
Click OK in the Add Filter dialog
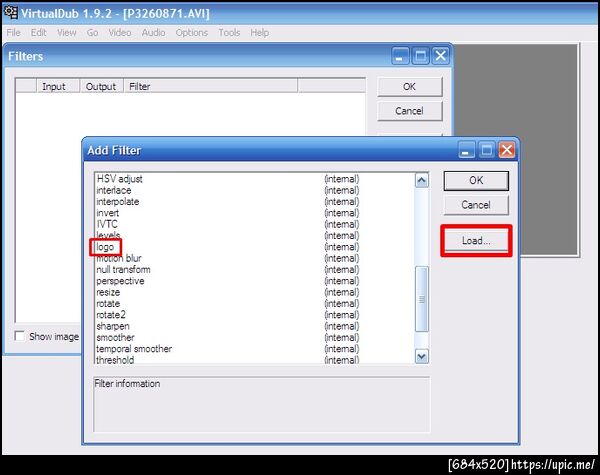click(x=476, y=180)
